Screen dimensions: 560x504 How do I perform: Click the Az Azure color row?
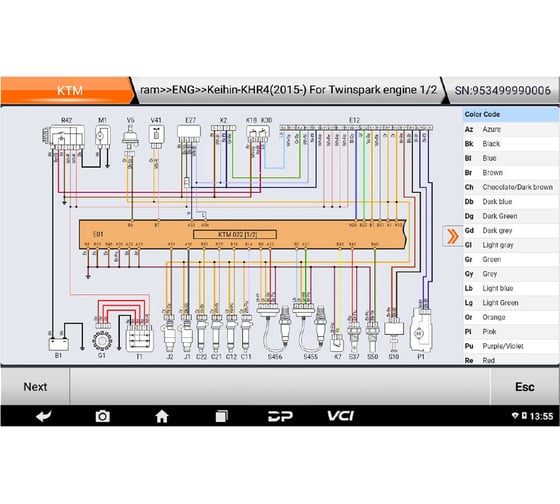511,129
